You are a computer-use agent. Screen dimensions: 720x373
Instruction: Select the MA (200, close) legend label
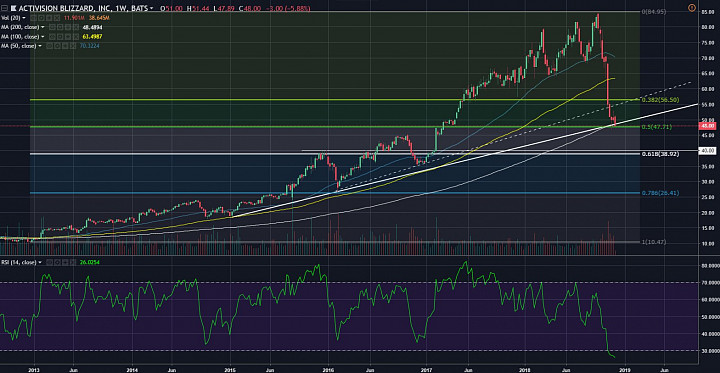click(x=20, y=27)
